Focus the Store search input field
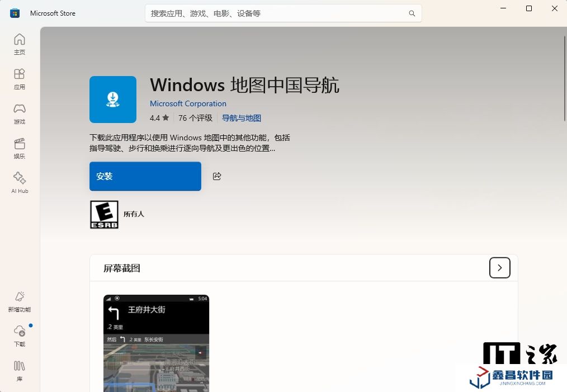Image resolution: width=567 pixels, height=392 pixels. tap(277, 13)
